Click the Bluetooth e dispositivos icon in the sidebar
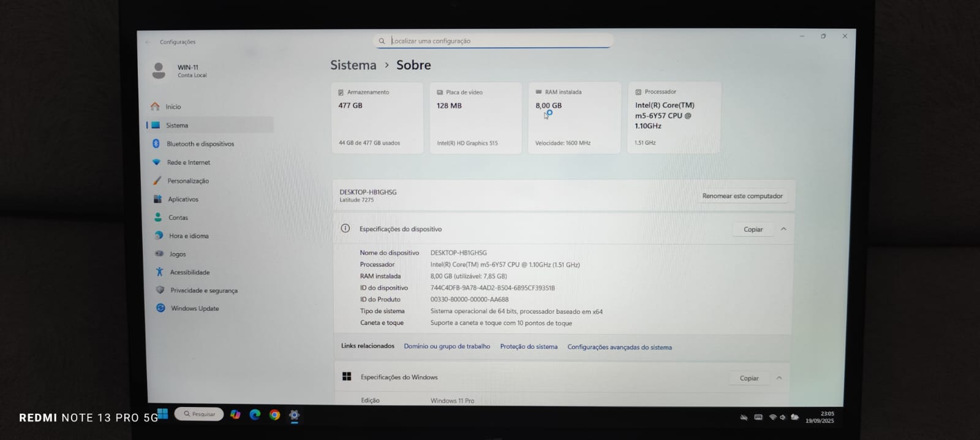This screenshot has width=980, height=440. (x=156, y=143)
